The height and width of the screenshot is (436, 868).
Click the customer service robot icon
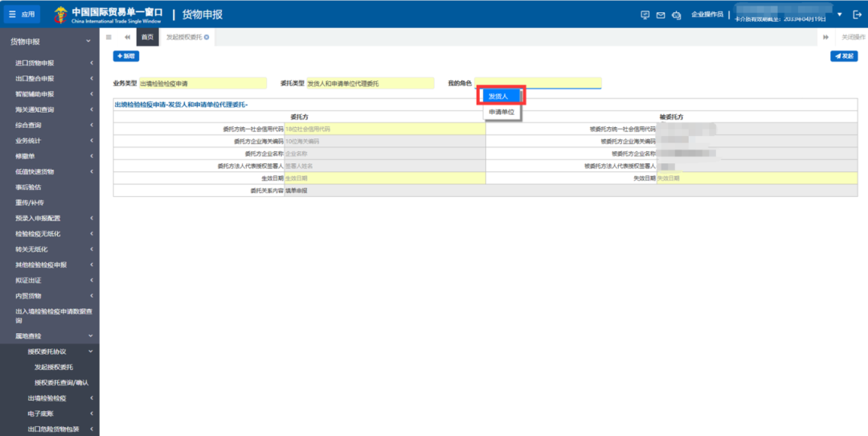(676, 14)
